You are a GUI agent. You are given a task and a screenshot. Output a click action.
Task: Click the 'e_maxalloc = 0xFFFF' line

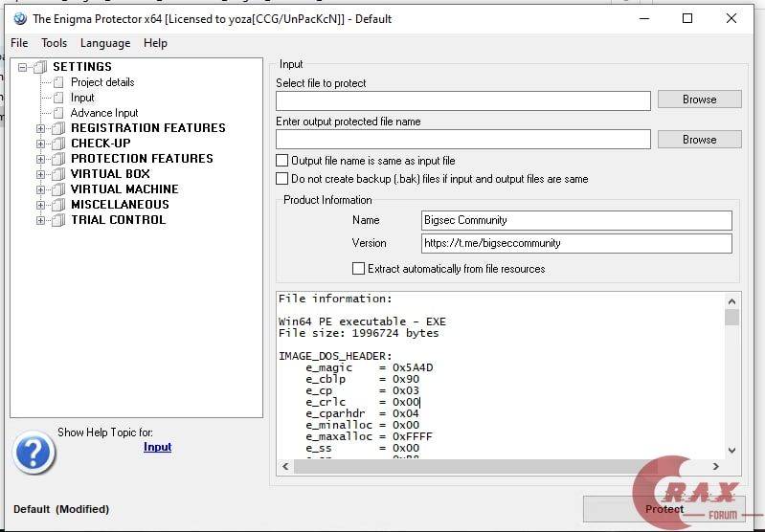pyautogui.click(x=370, y=436)
